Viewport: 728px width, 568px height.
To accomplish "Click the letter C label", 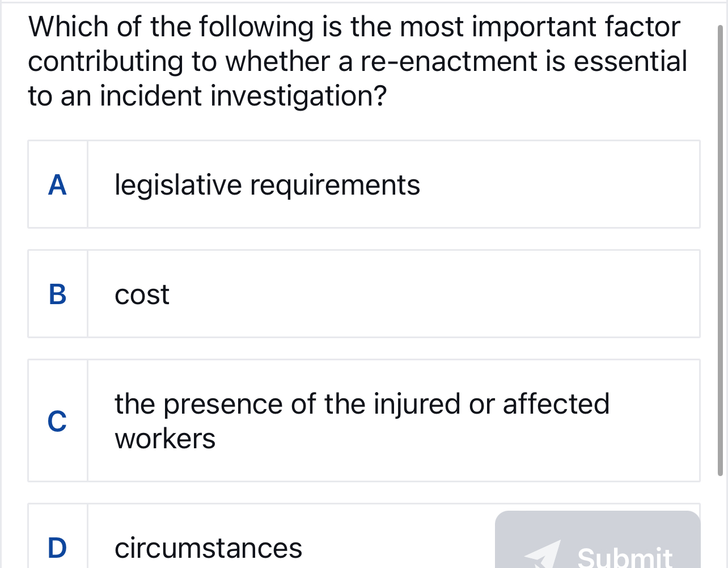I will pyautogui.click(x=57, y=422).
